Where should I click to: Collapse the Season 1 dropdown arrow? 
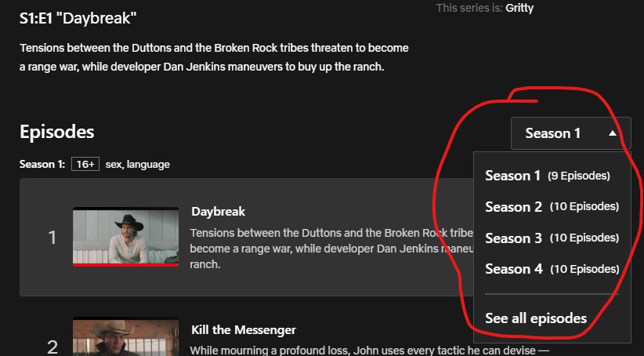[x=613, y=133]
